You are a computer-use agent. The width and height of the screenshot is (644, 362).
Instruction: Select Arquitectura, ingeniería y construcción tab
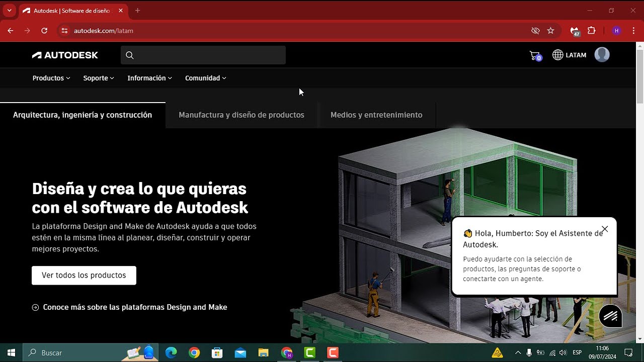click(83, 115)
